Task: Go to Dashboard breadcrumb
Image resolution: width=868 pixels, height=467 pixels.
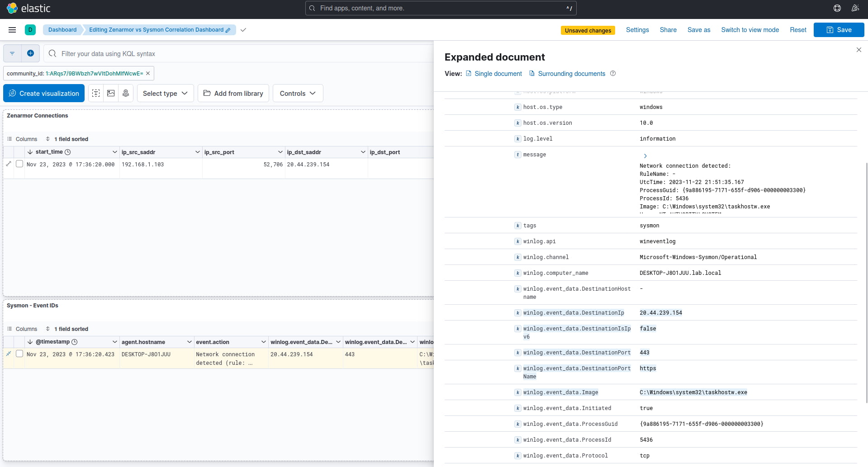Action: pos(62,30)
